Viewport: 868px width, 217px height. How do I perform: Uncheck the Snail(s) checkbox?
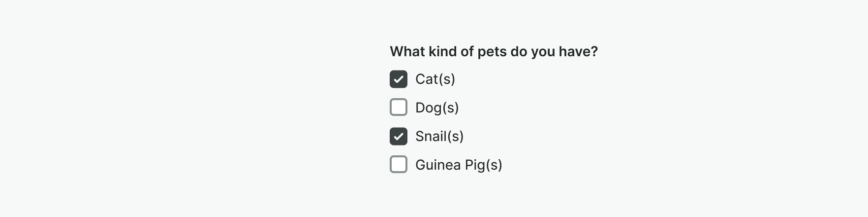(399, 136)
